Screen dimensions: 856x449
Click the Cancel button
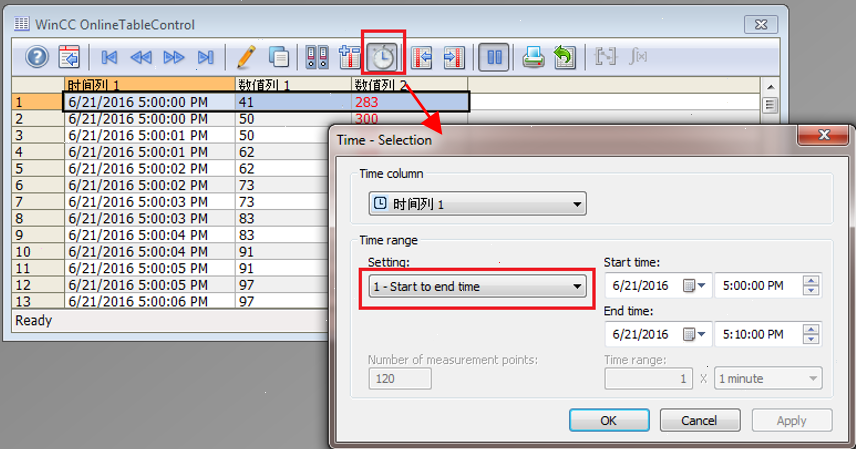pos(700,420)
